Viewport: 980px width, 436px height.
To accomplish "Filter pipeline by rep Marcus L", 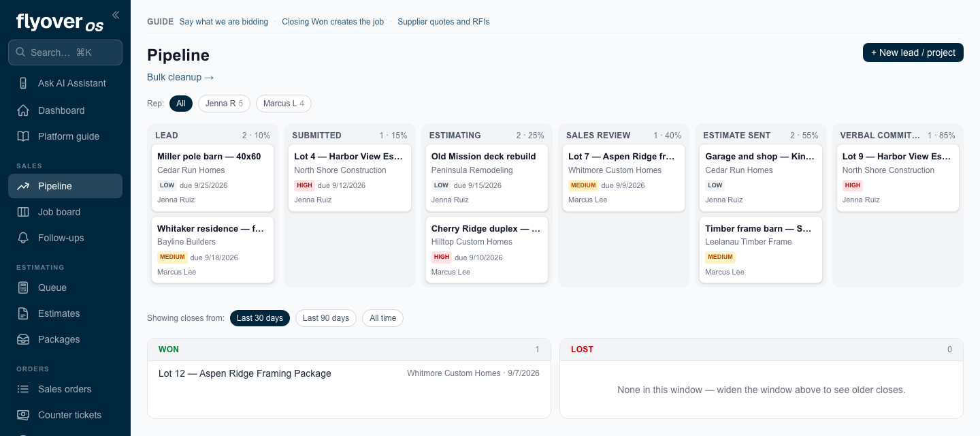I will click(x=284, y=104).
